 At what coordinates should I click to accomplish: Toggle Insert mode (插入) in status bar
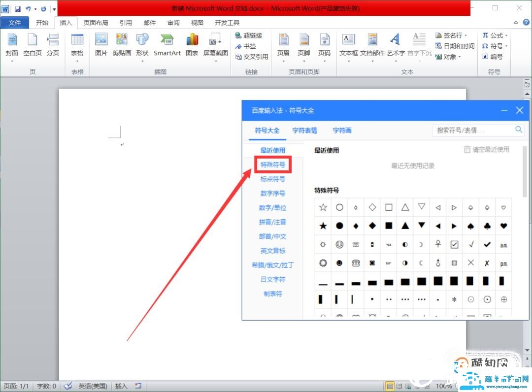point(121,386)
